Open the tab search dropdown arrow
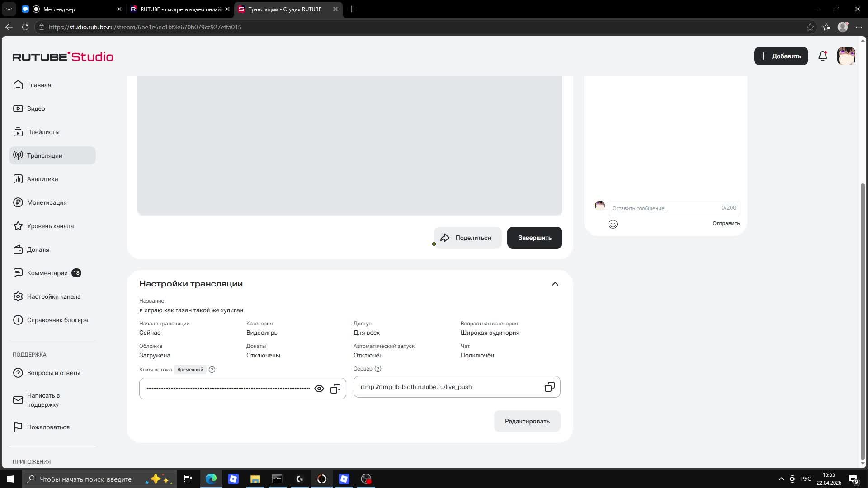The image size is (868, 488). pos(9,9)
